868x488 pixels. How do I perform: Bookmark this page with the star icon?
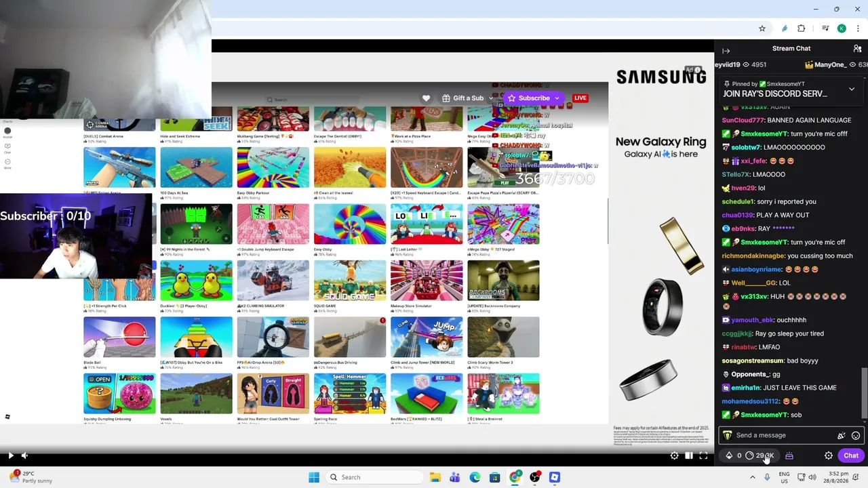[x=762, y=28]
